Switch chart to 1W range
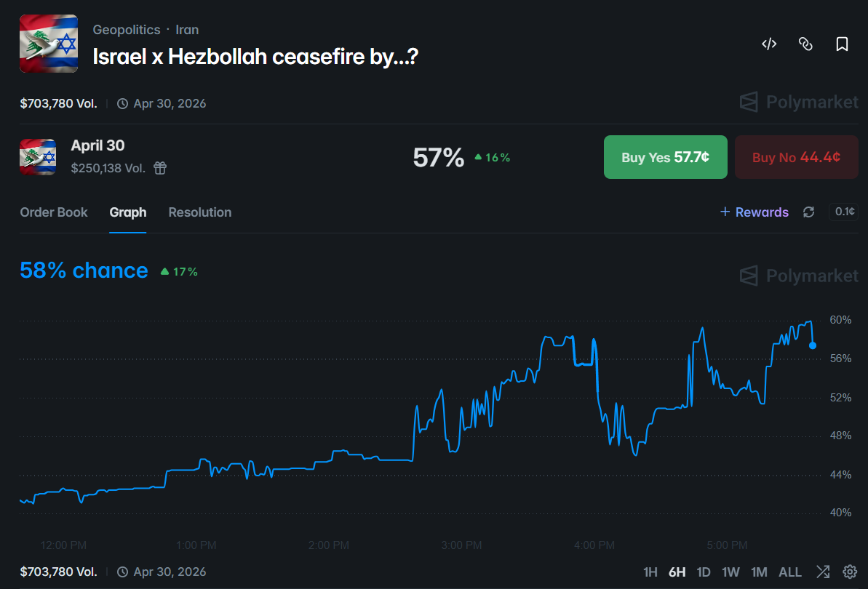868x589 pixels. pos(730,572)
